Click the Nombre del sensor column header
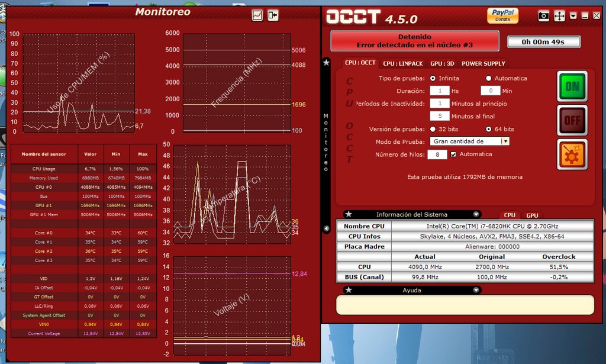The width and height of the screenshot is (606, 364). 44,154
